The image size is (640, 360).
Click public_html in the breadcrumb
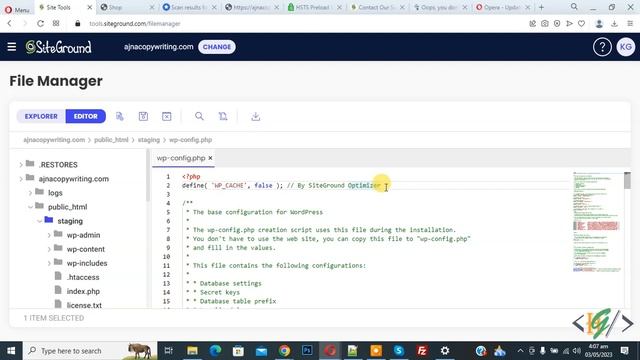111,140
